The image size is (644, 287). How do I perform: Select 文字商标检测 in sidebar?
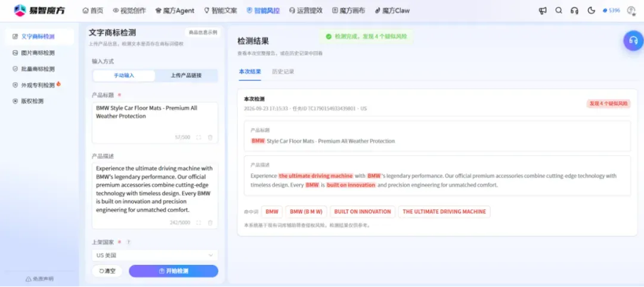click(39, 36)
